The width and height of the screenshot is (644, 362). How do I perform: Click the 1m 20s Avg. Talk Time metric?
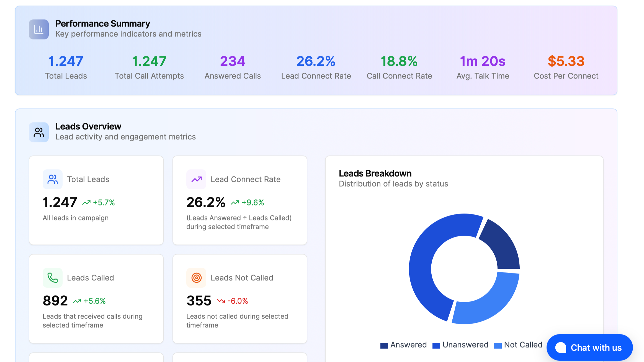coord(483,61)
